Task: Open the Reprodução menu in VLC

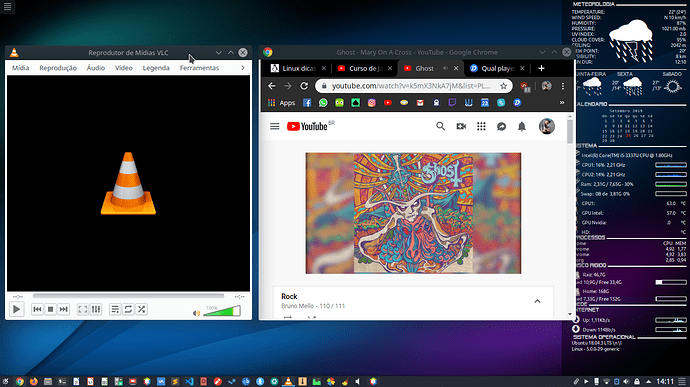Action: coord(58,68)
